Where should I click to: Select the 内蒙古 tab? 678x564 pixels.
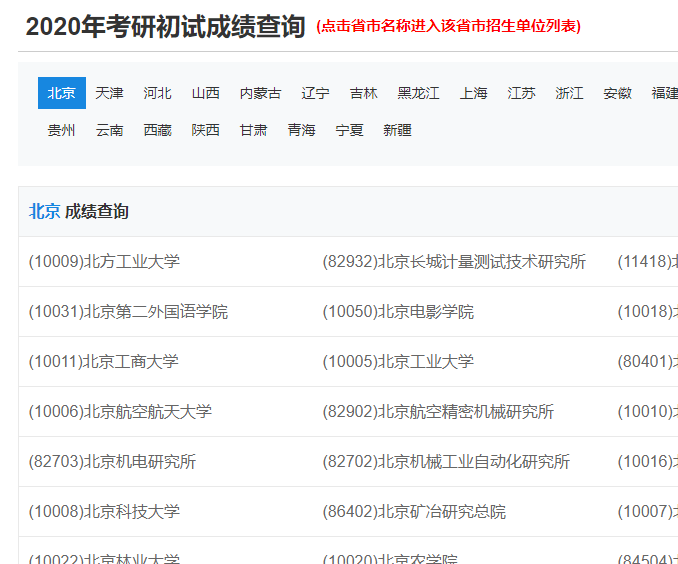click(261, 93)
